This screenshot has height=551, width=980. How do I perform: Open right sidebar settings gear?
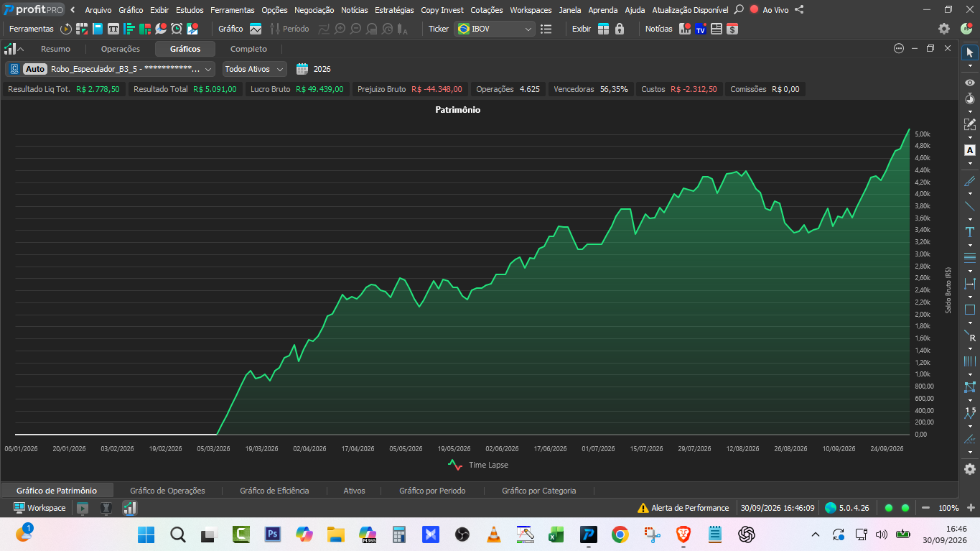[x=970, y=469]
